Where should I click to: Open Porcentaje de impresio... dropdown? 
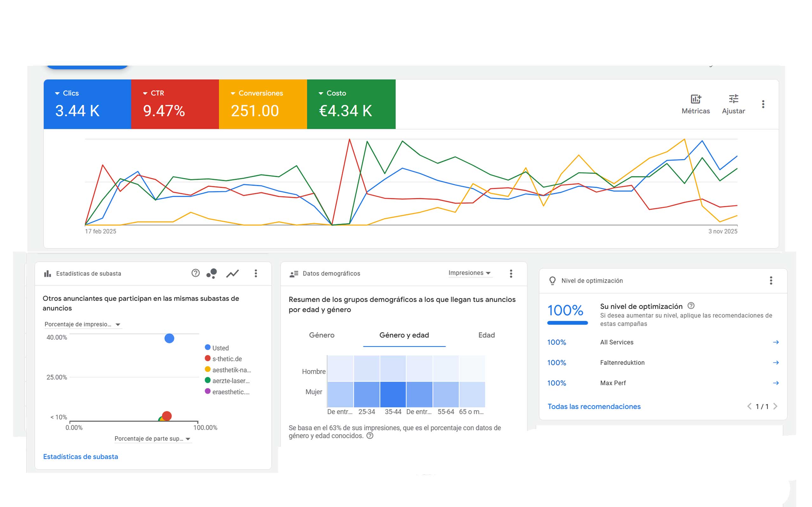click(82, 324)
